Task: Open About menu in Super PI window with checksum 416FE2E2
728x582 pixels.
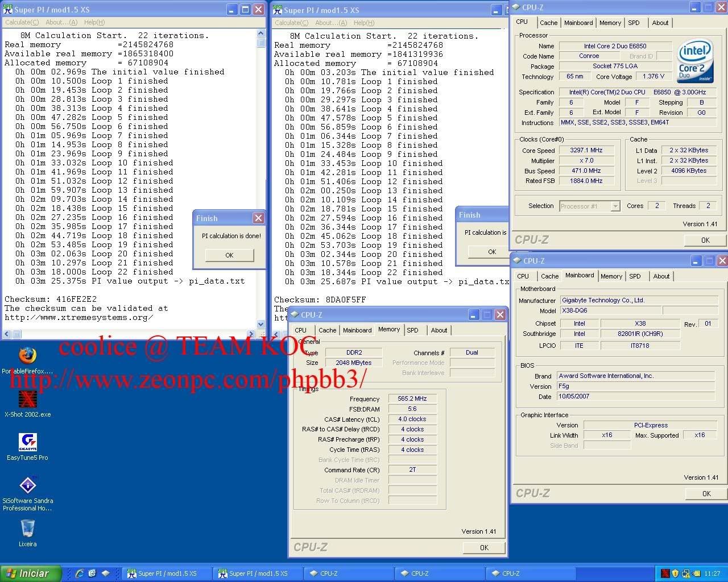Action: 61,22
